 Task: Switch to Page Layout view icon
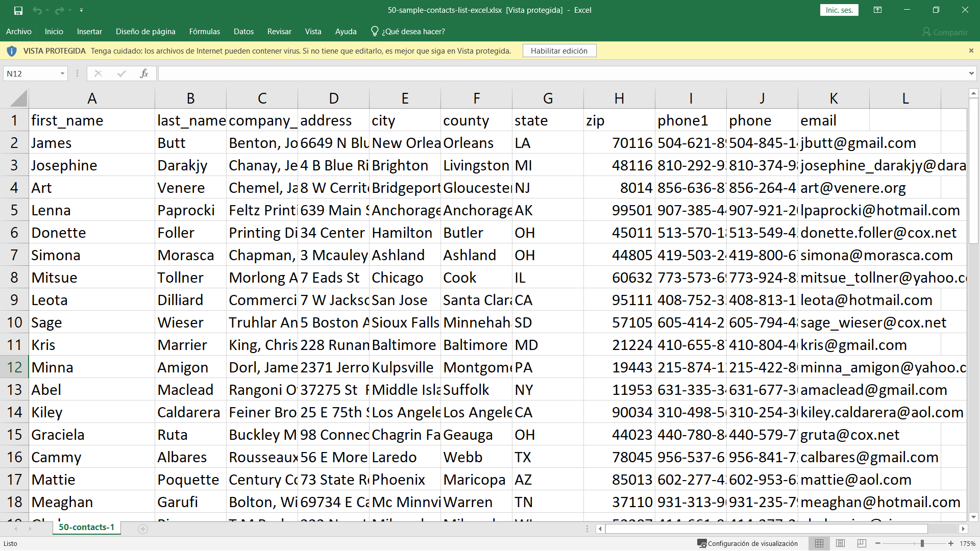point(841,544)
